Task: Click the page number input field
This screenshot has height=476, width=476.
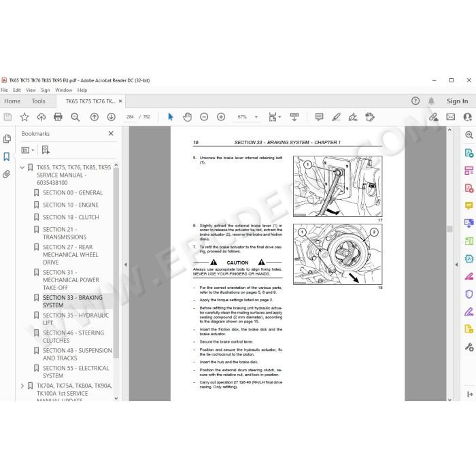Action: pos(130,117)
